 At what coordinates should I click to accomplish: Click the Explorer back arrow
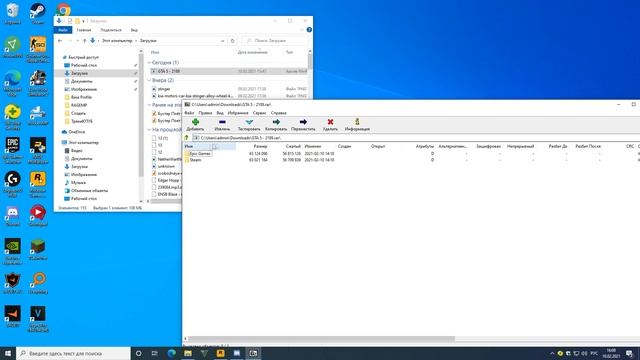point(60,41)
